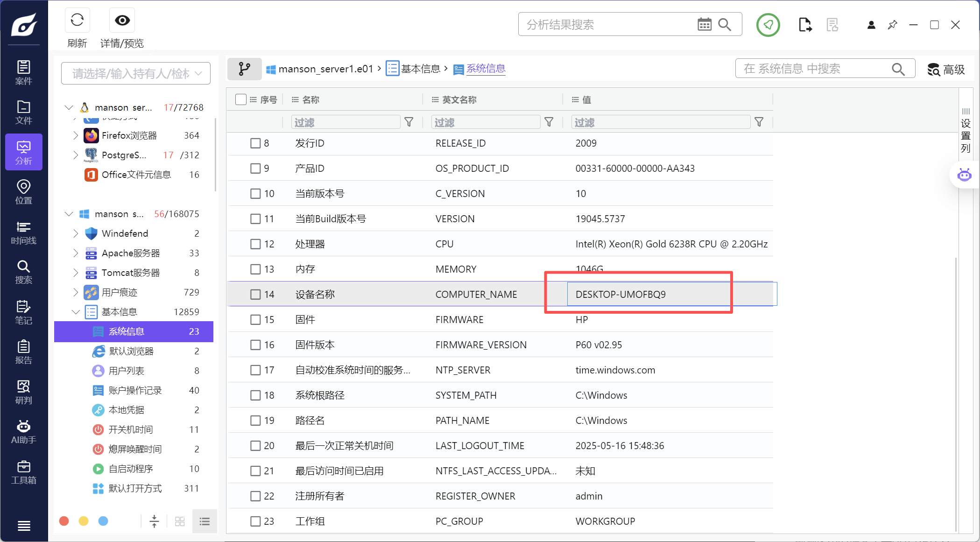Image resolution: width=980 pixels, height=542 pixels.
Task: Check the row 20 last shutdown time checkbox
Action: click(x=255, y=446)
